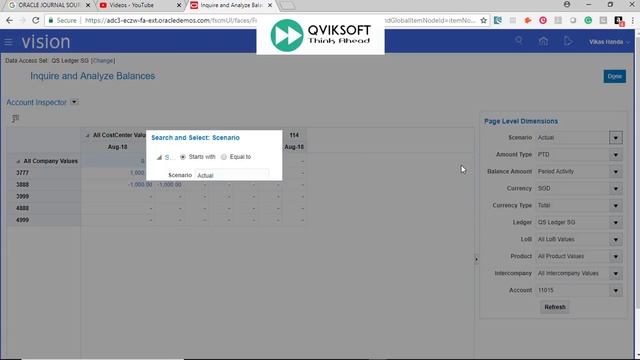The image size is (640, 360).
Task: Open the Balance Amount dropdown
Action: tap(616, 172)
